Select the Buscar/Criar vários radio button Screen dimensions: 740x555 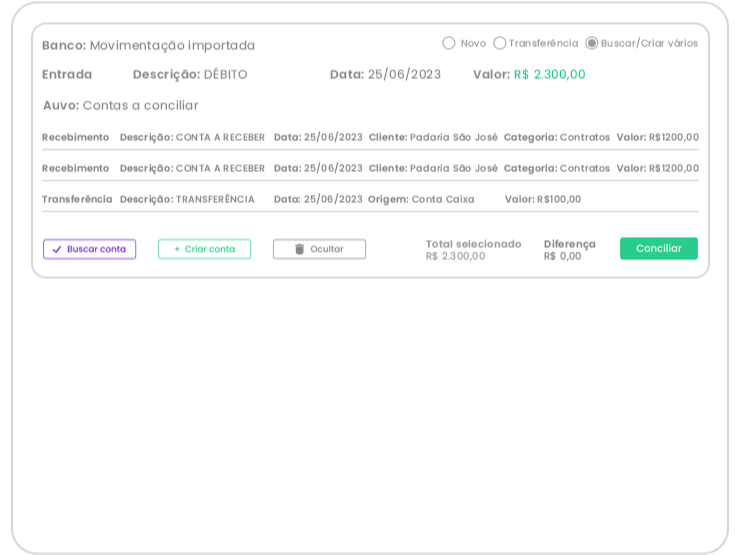click(592, 43)
